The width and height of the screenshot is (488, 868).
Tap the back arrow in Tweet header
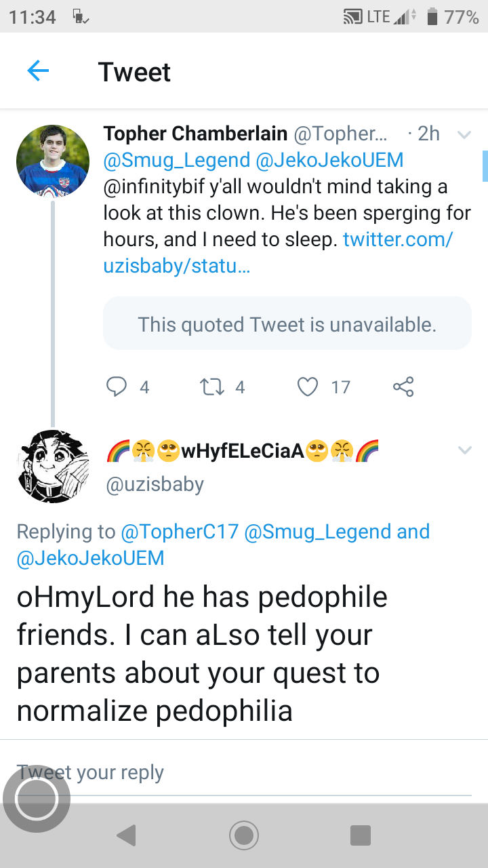[38, 71]
